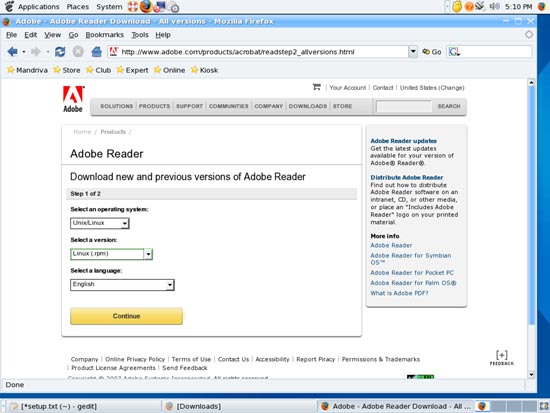This screenshot has height=413, width=550.
Task: Click the shopping cart icon
Action: [316, 87]
